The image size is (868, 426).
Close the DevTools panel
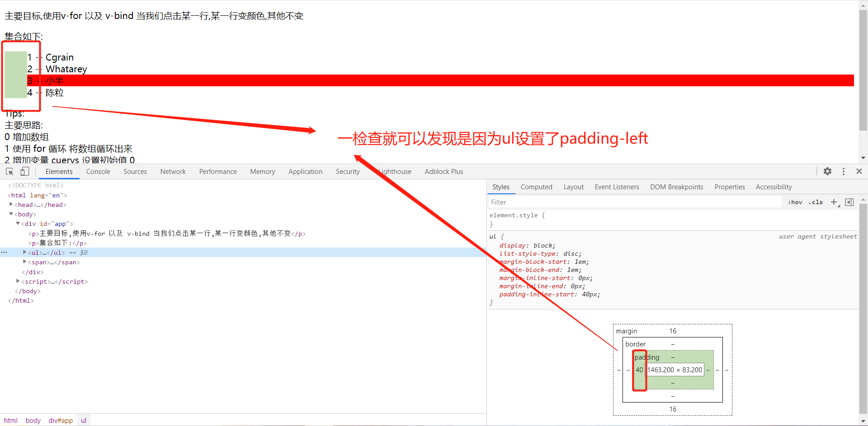click(859, 172)
